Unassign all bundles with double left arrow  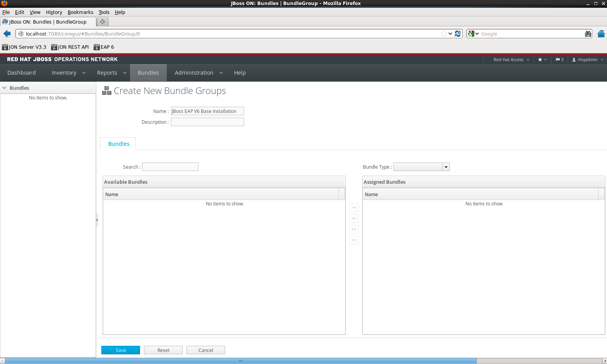354,240
